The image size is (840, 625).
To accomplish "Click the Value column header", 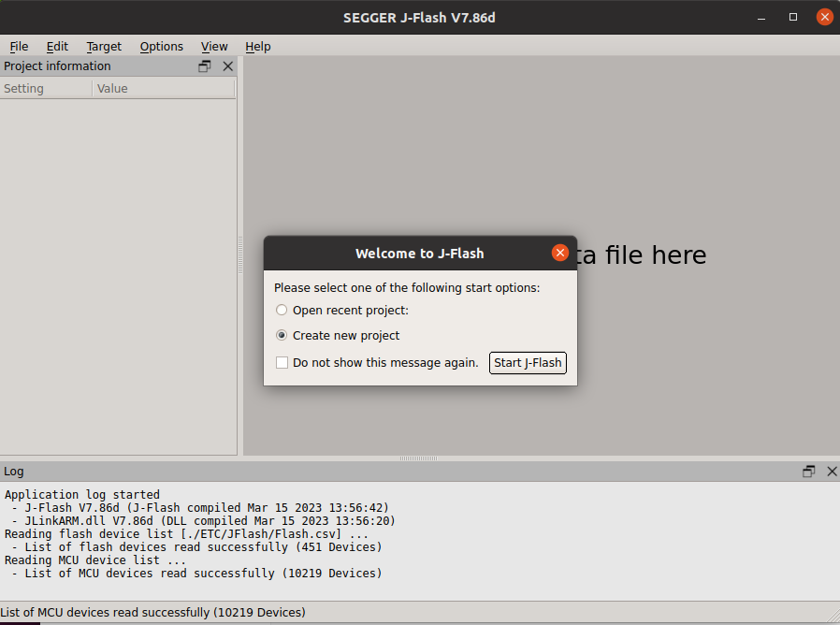I will tap(164, 89).
